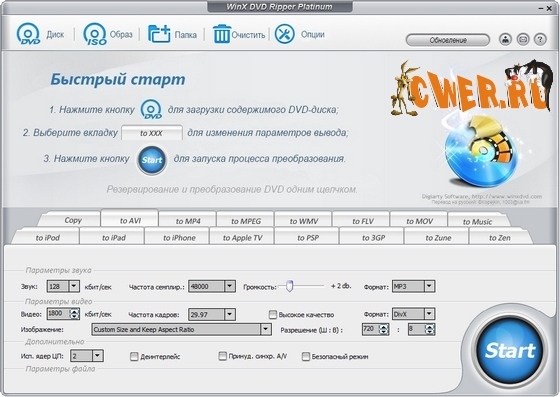Open the to Apple TV tab

[x=242, y=237]
